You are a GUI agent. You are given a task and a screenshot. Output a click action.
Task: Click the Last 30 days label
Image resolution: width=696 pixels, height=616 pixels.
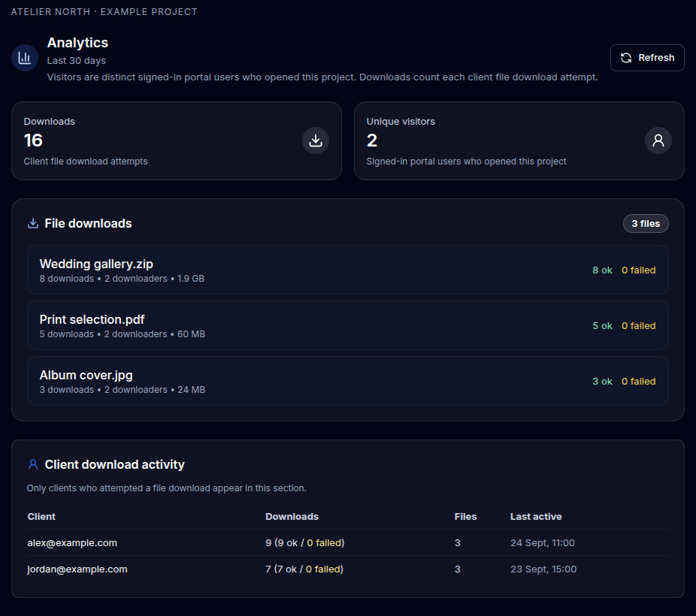point(77,60)
